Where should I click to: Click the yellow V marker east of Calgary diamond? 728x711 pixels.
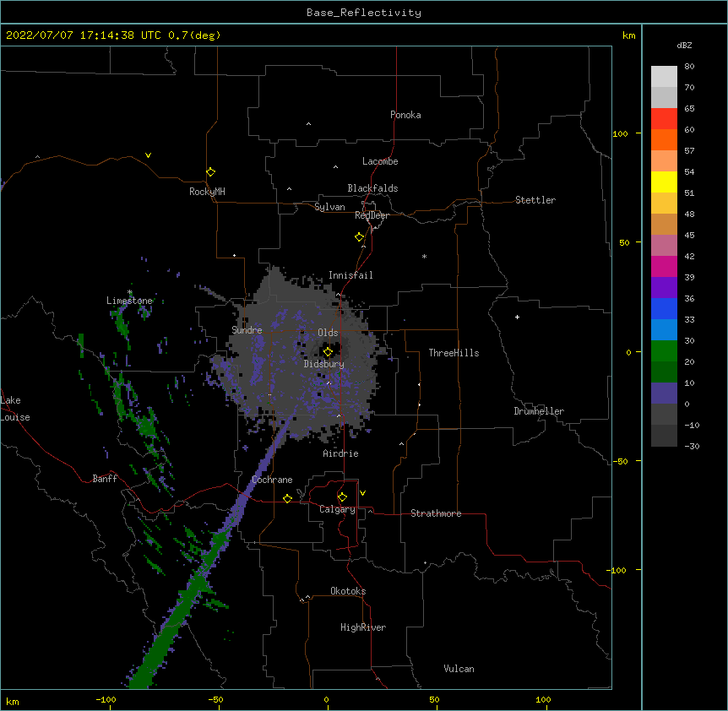point(362,493)
